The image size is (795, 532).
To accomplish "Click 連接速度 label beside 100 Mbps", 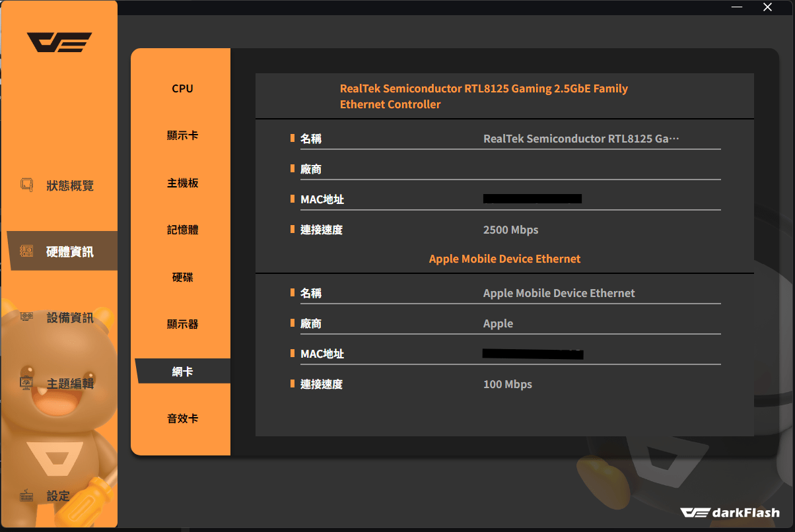I will 321,384.
